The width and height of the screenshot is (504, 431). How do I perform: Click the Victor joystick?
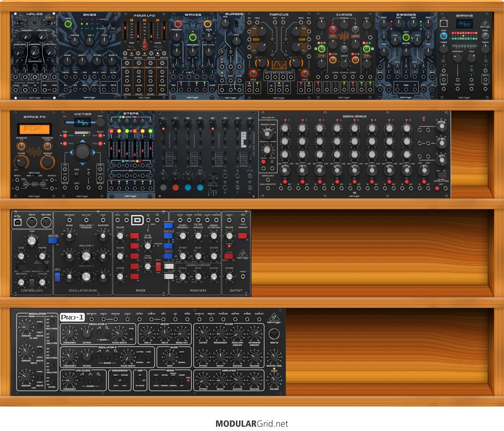(x=83, y=152)
